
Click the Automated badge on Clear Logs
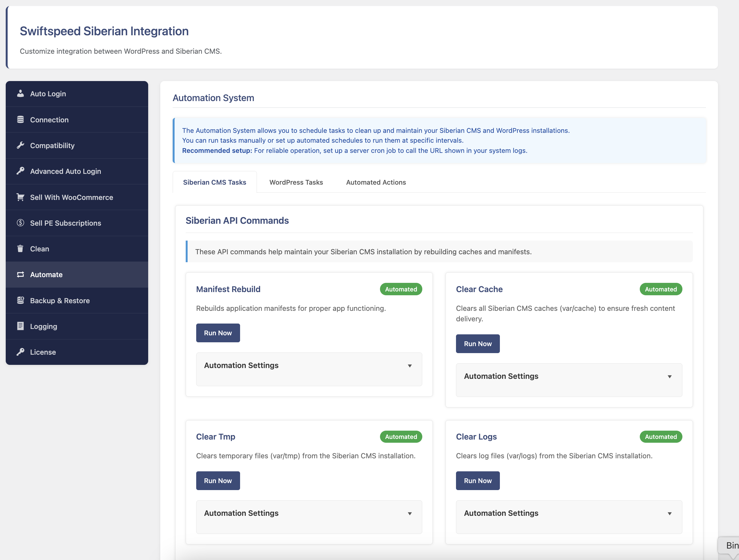(661, 436)
